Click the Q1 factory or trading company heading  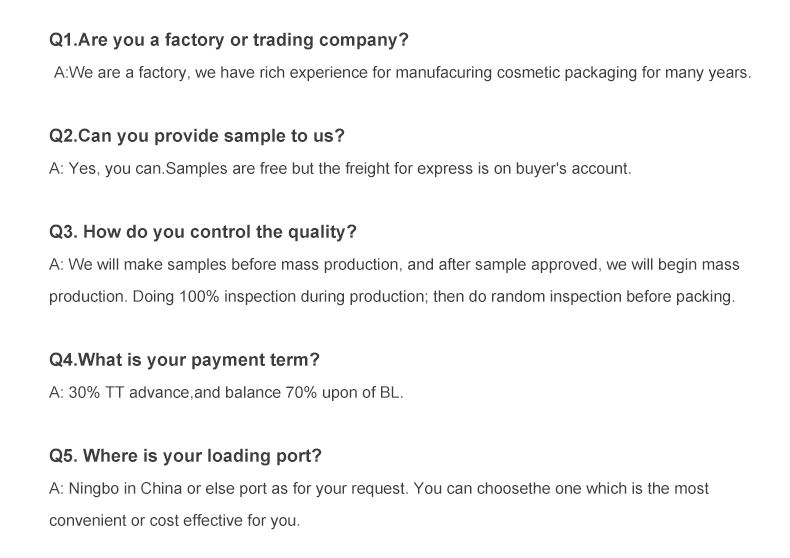(229, 40)
